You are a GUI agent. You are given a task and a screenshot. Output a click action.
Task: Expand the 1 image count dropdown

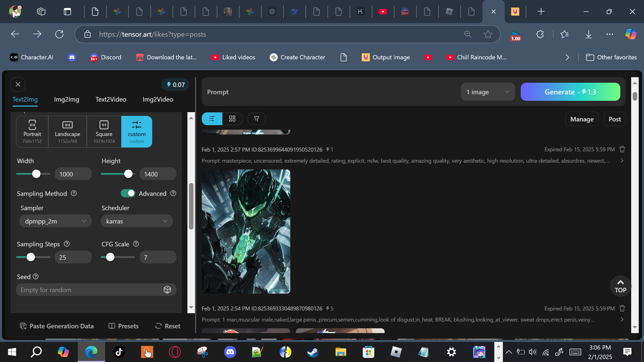488,92
